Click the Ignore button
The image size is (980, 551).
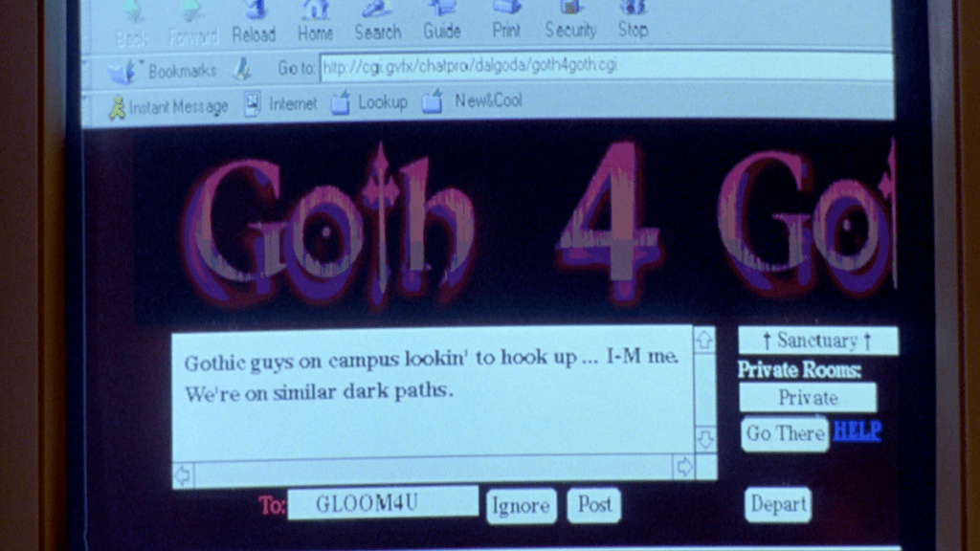pos(522,506)
